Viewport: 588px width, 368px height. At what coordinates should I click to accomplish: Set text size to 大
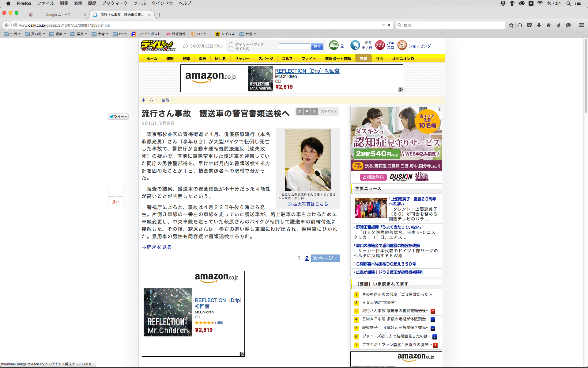tap(300, 111)
